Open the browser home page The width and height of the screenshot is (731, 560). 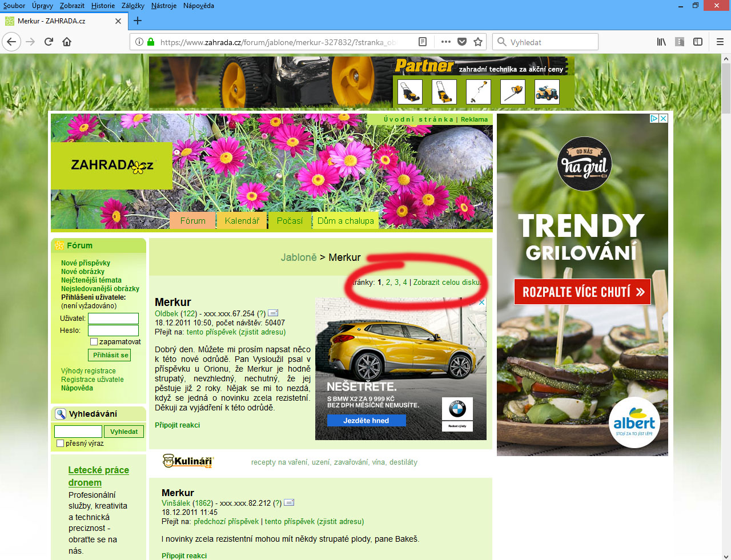click(67, 42)
